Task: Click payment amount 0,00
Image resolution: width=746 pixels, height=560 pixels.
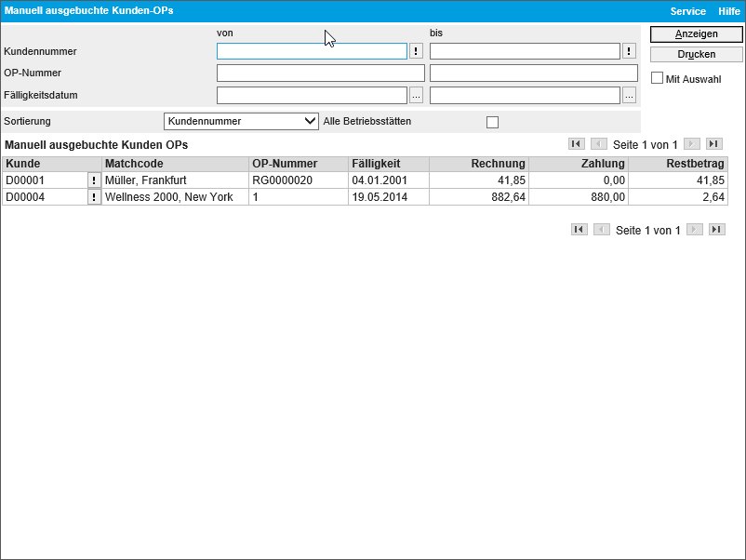Action: point(579,180)
